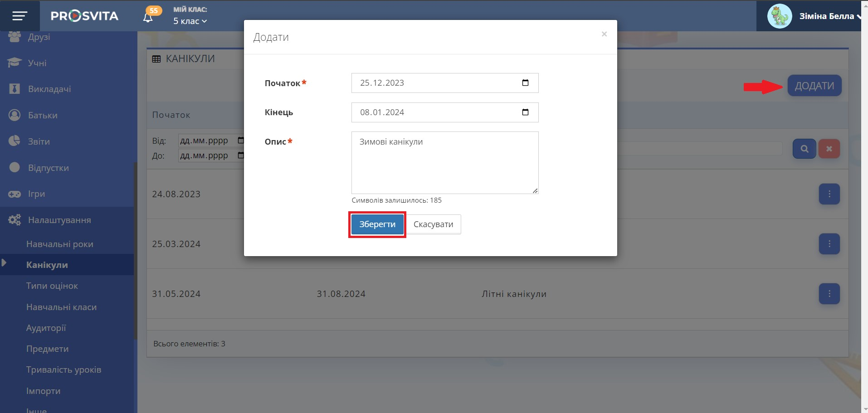Click the notification bell icon
Viewport: 868px width, 413px height.
coord(148,18)
